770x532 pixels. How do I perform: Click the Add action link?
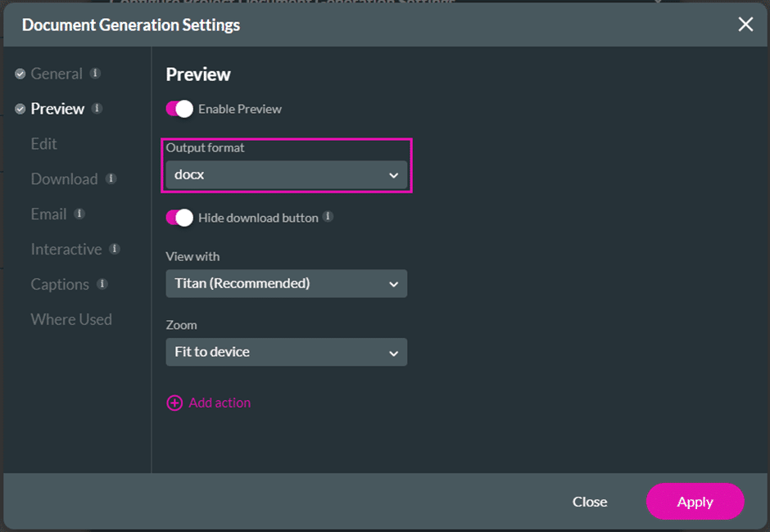coord(220,403)
